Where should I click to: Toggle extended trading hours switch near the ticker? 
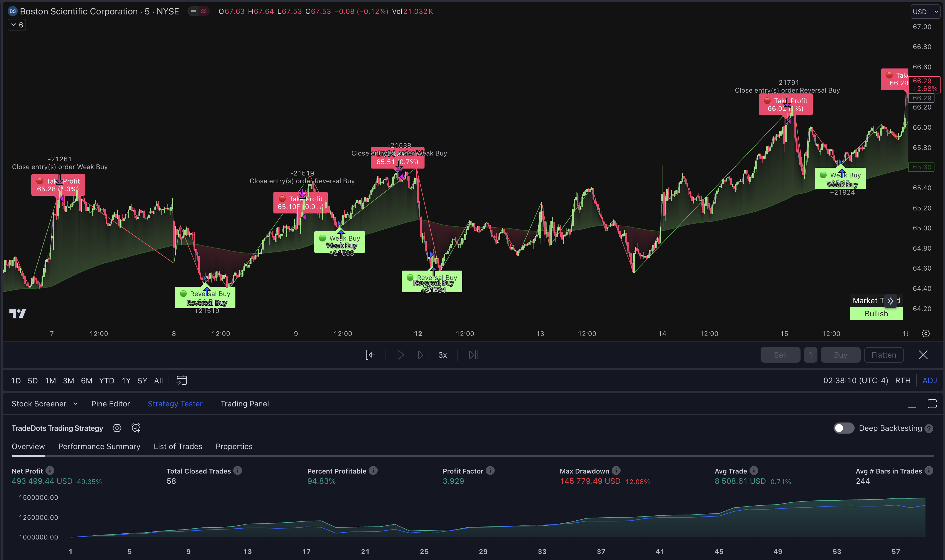pos(194,11)
